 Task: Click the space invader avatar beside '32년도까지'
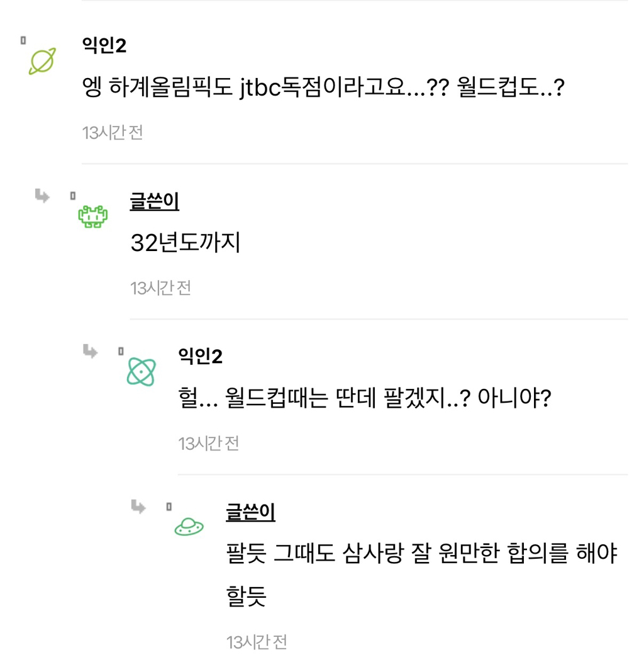[x=92, y=216]
